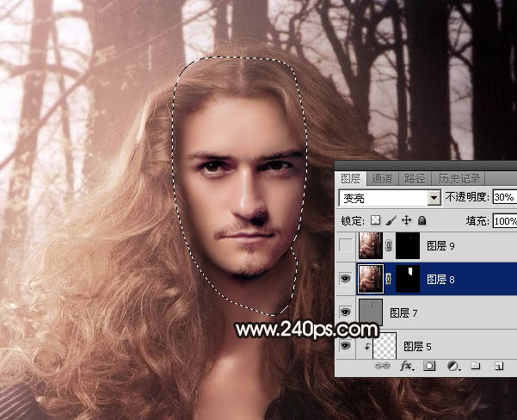Click mask link icon on 图层 9
The height and width of the screenshot is (420, 517).
(x=389, y=245)
